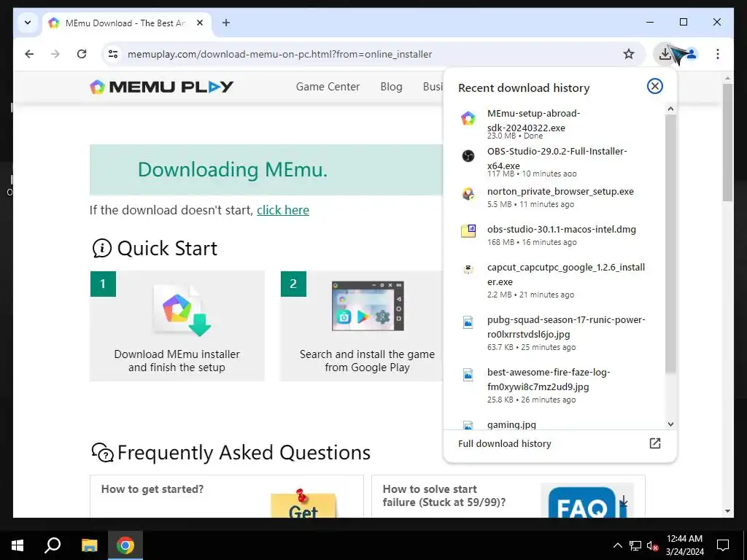The height and width of the screenshot is (560, 747).
Task: Open File Explorer from taskbar
Action: click(89, 545)
